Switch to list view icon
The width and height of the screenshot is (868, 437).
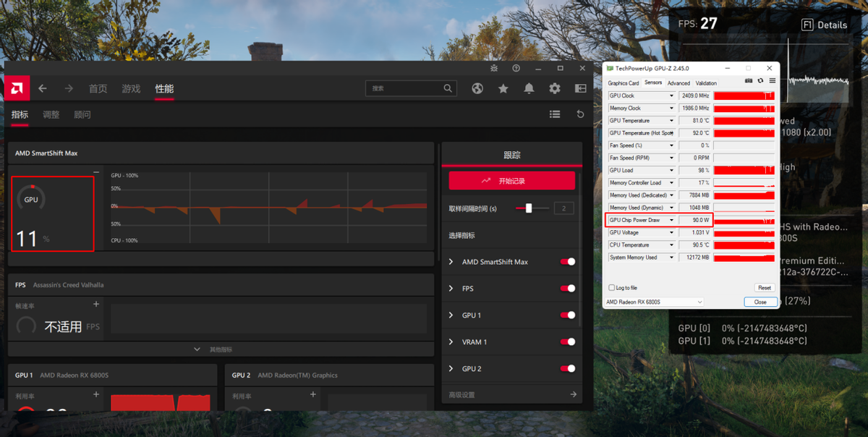click(x=555, y=114)
